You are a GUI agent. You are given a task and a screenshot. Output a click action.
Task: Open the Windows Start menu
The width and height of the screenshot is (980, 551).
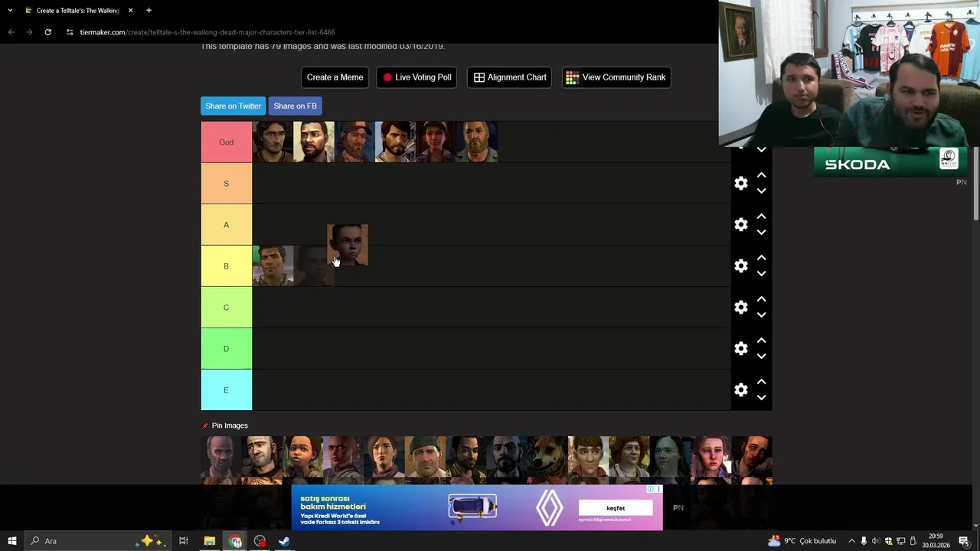(11, 541)
